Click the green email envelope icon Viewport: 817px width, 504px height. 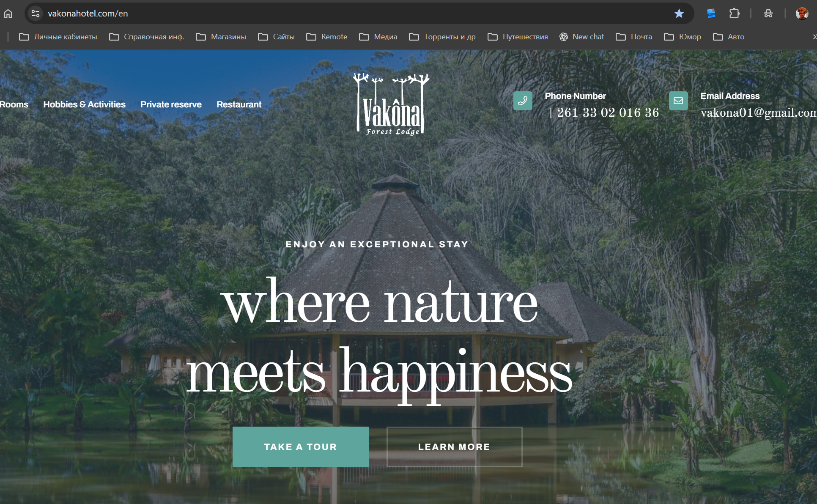678,101
